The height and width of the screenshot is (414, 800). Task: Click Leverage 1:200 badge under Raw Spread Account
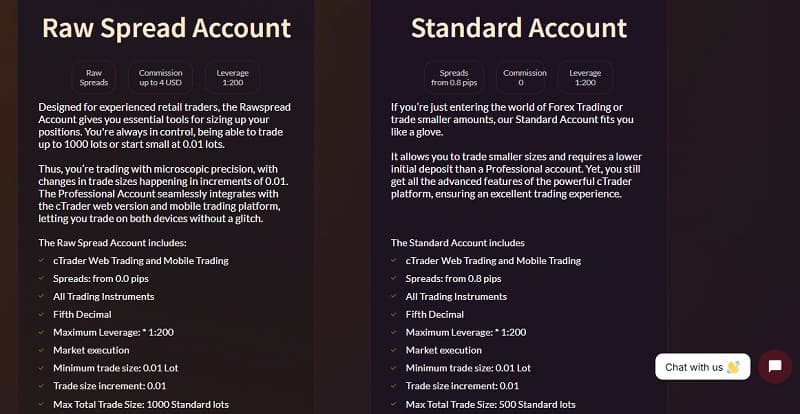232,78
